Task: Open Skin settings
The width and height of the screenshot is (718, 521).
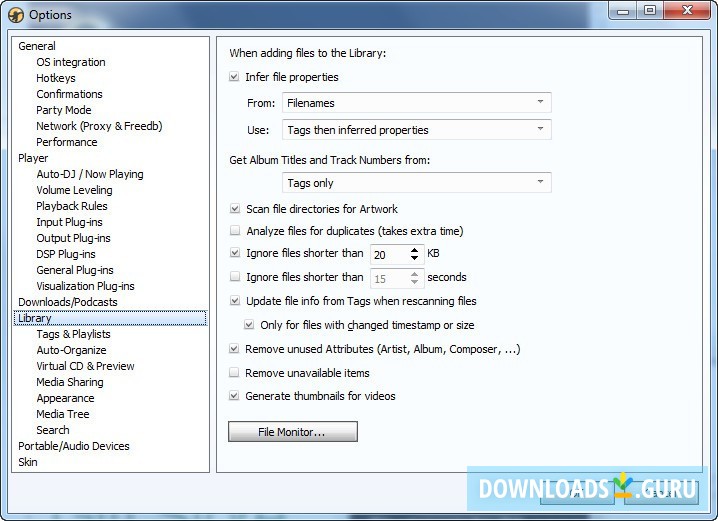Action: click(28, 463)
